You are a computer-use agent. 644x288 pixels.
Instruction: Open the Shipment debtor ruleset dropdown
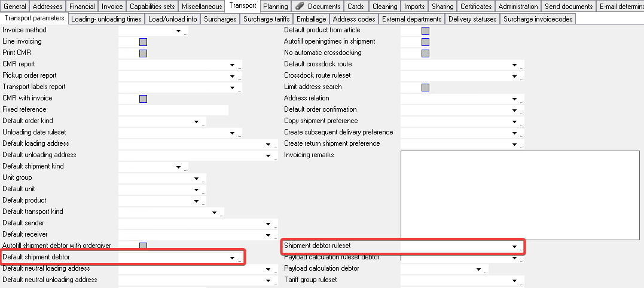(x=514, y=247)
